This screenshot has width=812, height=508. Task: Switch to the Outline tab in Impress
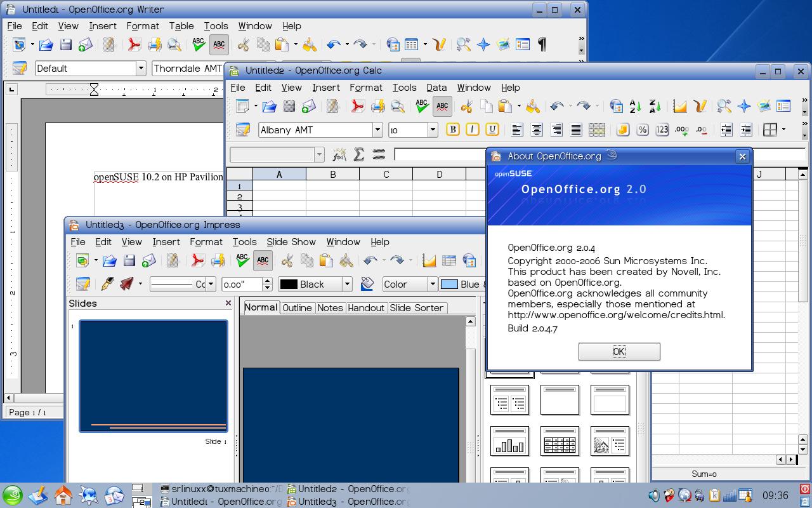pos(297,307)
